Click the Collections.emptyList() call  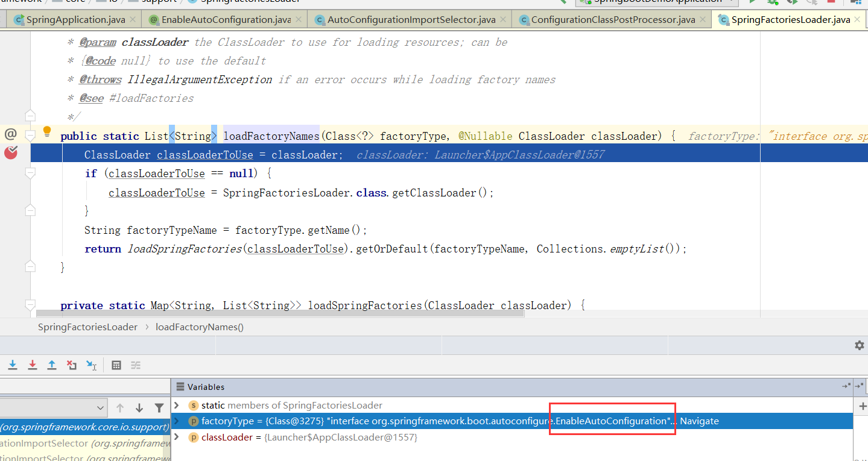tap(609, 249)
